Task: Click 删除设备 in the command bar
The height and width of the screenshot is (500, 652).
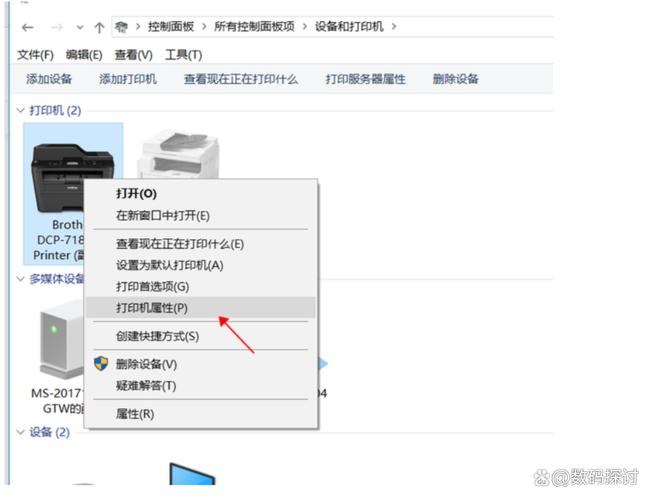Action: point(455,79)
